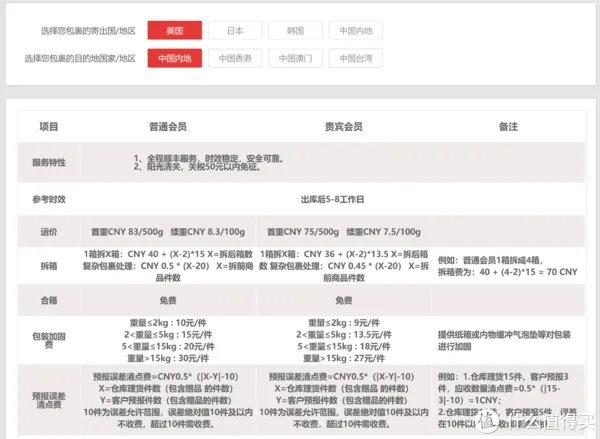The image size is (600, 439).
Task: Click the 拆箱 row label
Action: click(49, 266)
